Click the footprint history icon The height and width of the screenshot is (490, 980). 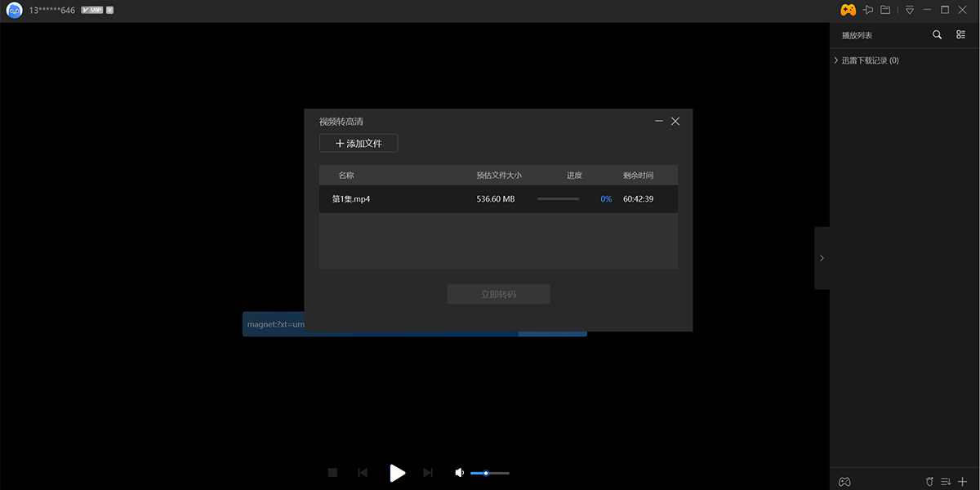point(929,481)
